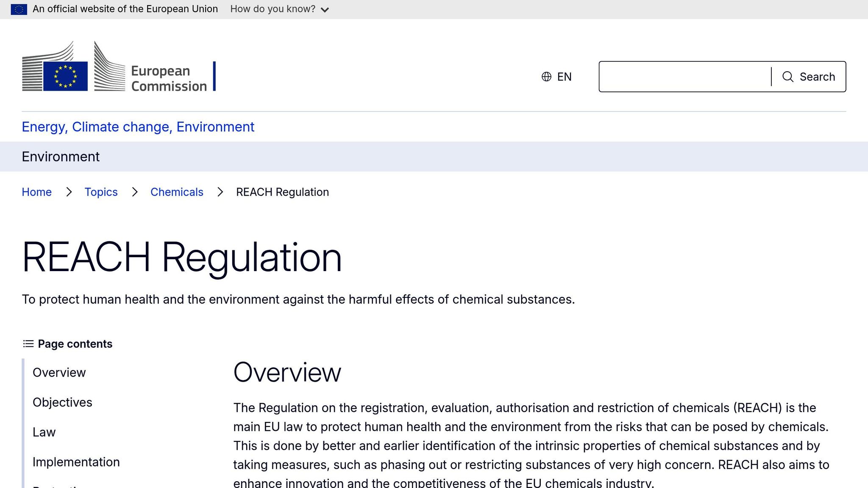The width and height of the screenshot is (868, 488).
Task: Go to Chemicals breadcrumb
Action: click(177, 192)
